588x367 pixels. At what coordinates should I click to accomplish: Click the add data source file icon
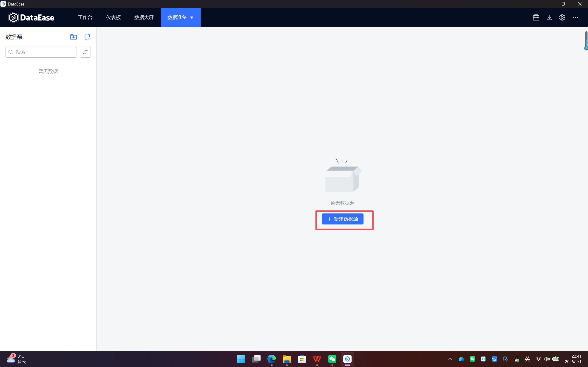pyautogui.click(x=87, y=37)
